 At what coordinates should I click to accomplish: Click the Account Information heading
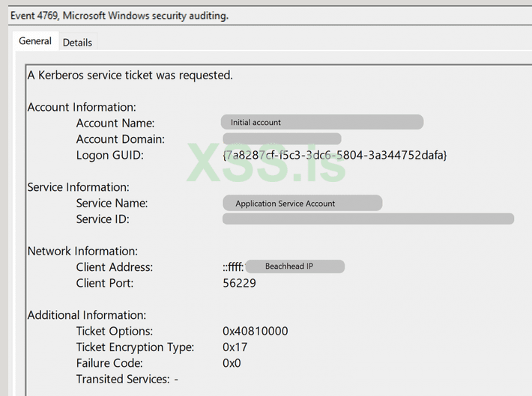[x=82, y=107]
